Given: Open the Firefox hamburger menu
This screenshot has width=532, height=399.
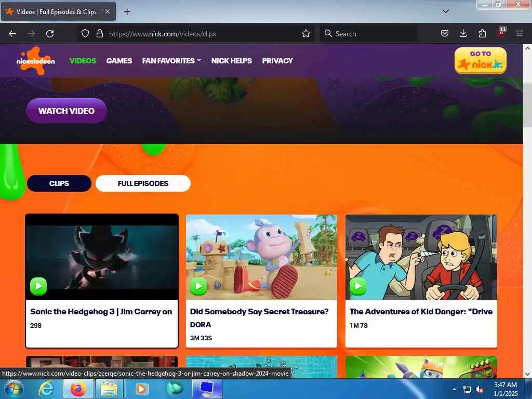Looking at the screenshot, I should pos(520,34).
